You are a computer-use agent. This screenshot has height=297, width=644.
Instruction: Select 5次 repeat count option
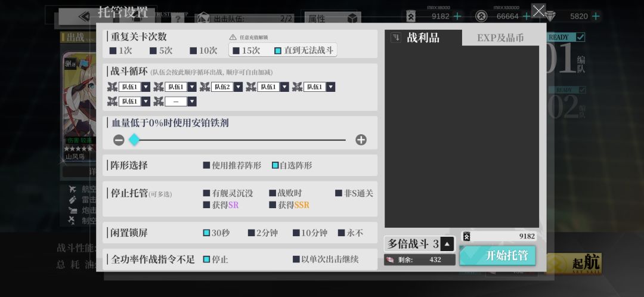point(160,51)
